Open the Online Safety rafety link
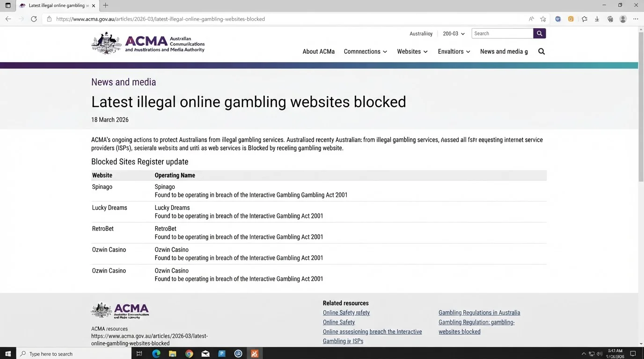 (346, 313)
